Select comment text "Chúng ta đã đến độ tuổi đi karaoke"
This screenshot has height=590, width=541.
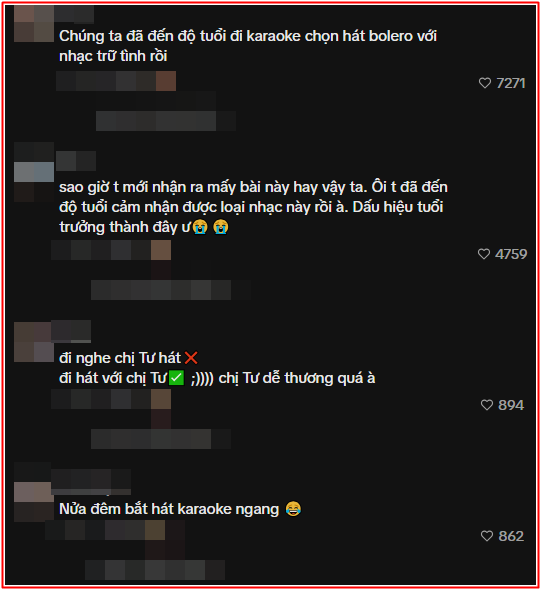[180, 36]
